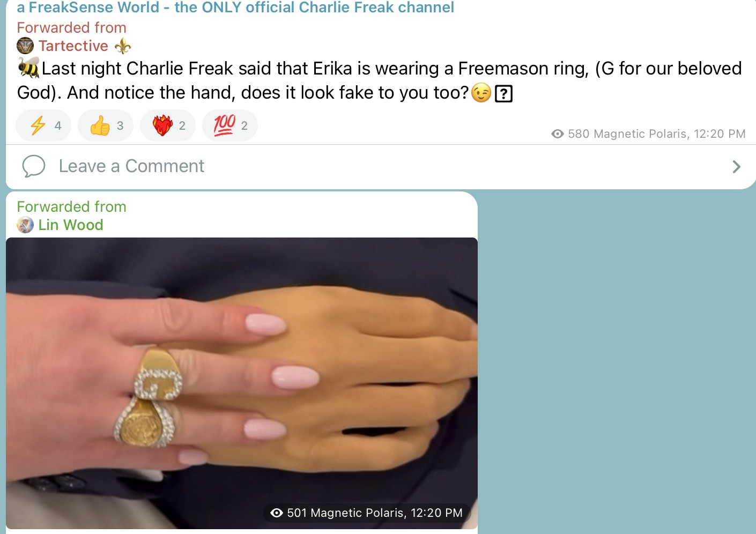Click the fleur-de-lis icon beside Tartective
This screenshot has height=534, width=756.
[123, 46]
